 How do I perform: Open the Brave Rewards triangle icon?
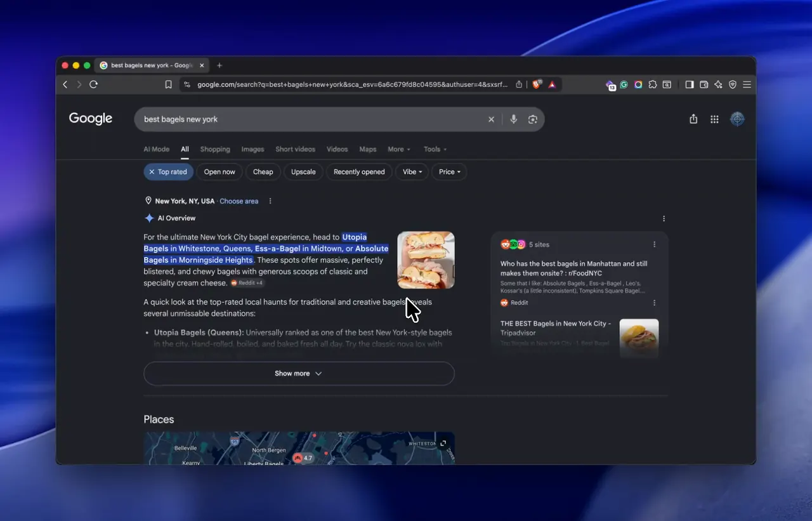pos(552,84)
